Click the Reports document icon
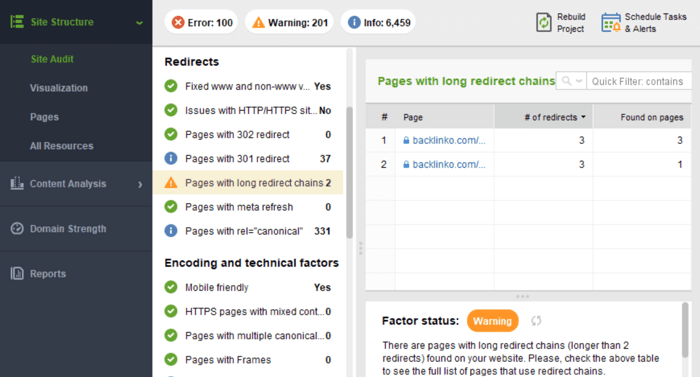This screenshot has width=700, height=377. click(x=17, y=273)
